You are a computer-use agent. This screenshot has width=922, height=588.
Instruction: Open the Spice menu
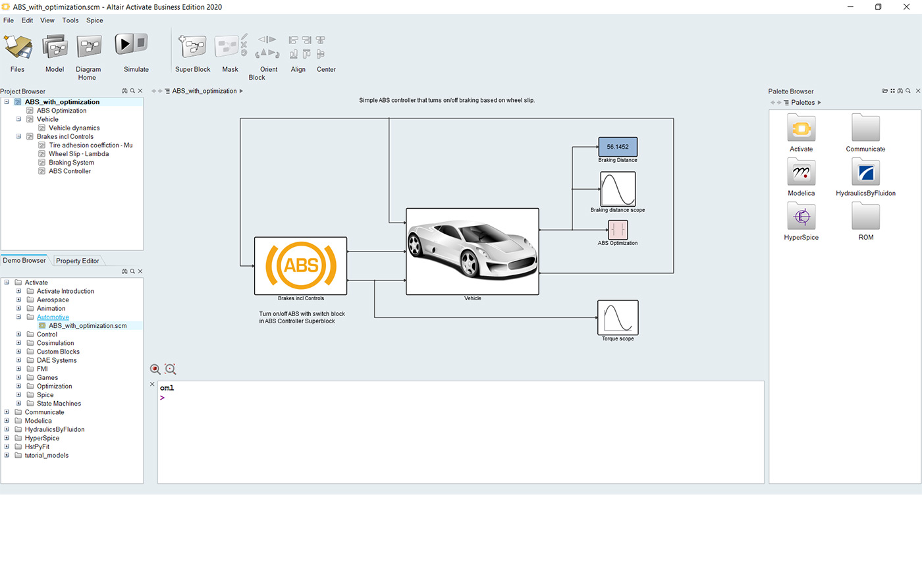[95, 20]
